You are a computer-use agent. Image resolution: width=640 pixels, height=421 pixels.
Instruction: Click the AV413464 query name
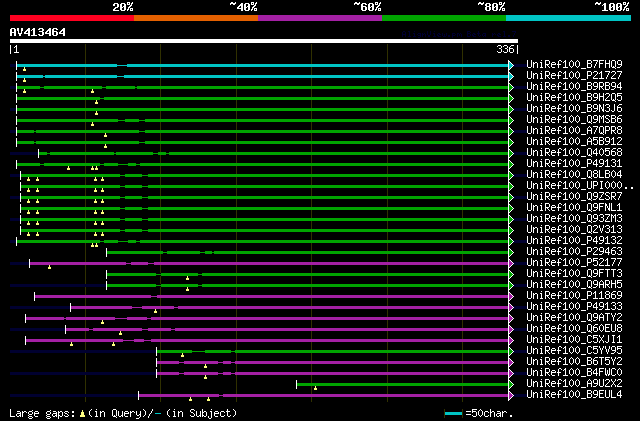coord(38,32)
